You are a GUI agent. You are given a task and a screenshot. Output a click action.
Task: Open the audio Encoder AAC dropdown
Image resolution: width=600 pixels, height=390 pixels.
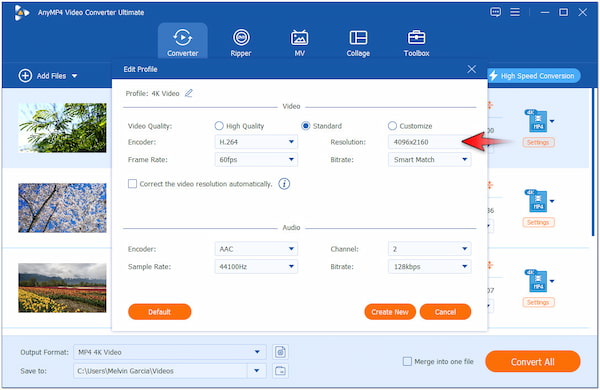point(256,249)
